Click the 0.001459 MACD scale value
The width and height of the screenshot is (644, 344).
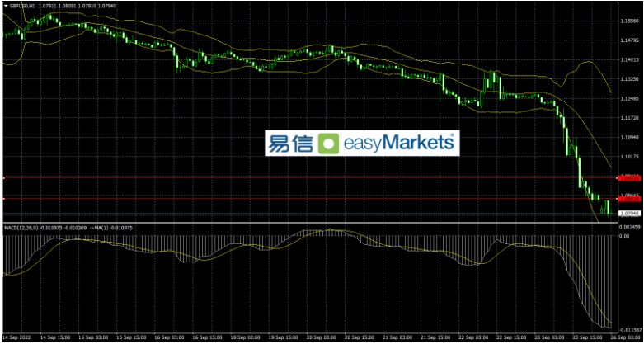point(631,227)
